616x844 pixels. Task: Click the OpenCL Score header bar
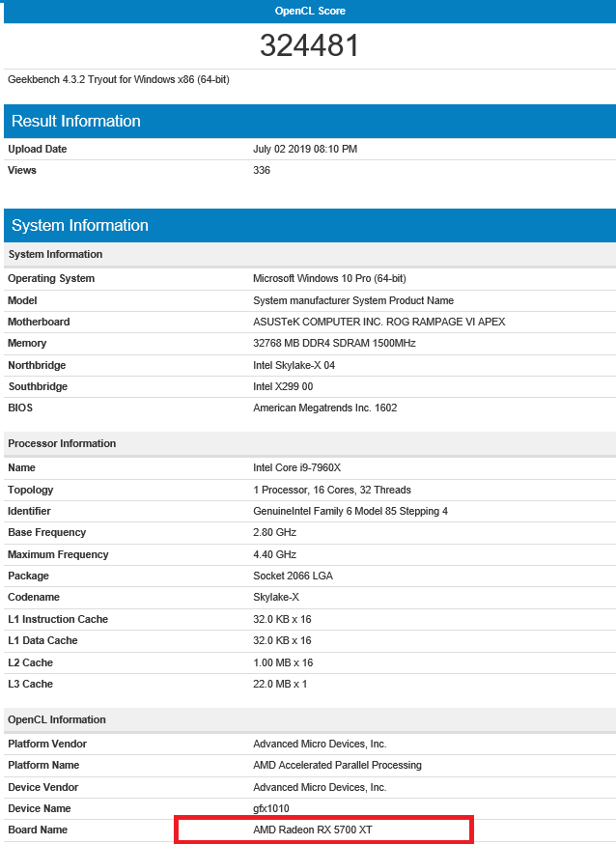point(309,11)
